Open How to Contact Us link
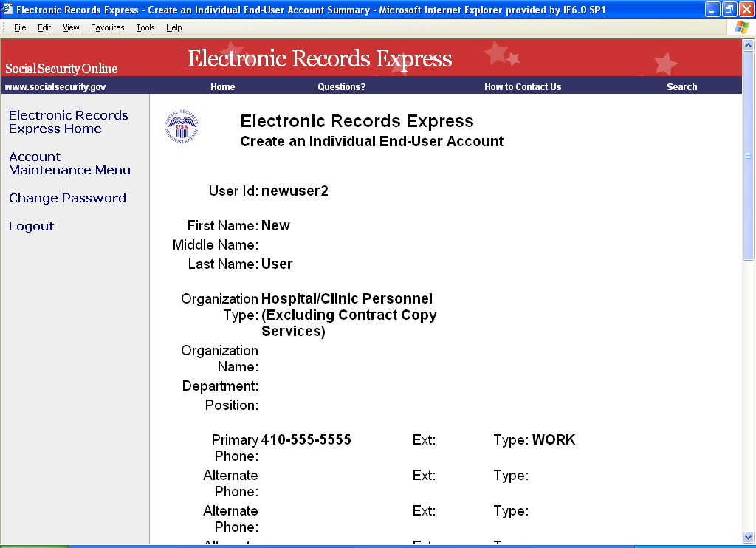This screenshot has width=756, height=548. point(523,87)
